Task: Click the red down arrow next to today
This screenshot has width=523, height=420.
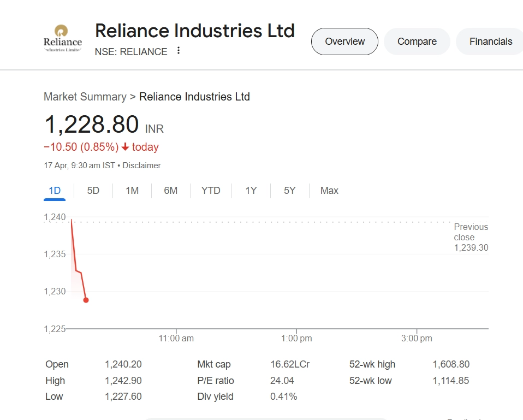Action: 125,147
